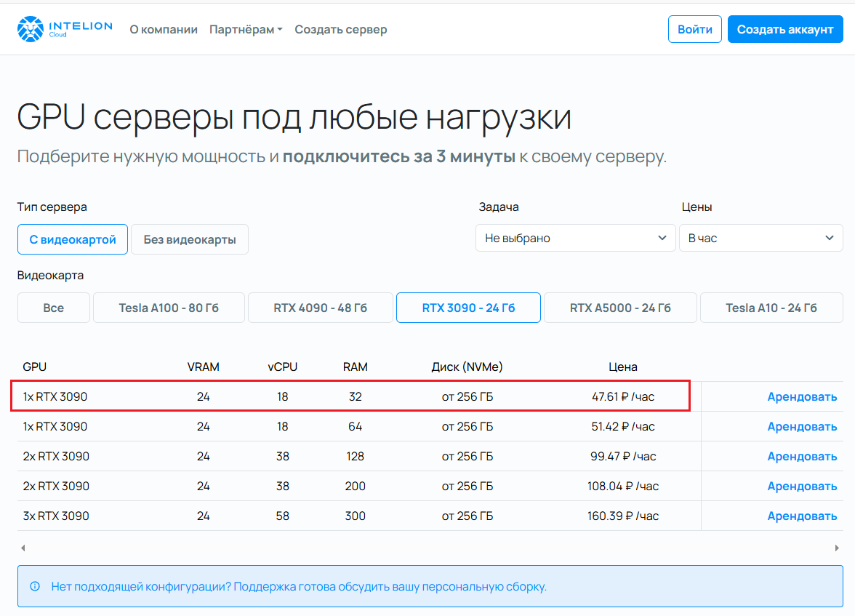Screen dimensions: 855x616
Task: Expand the 'Партнёрам' menu
Action: pyautogui.click(x=246, y=30)
